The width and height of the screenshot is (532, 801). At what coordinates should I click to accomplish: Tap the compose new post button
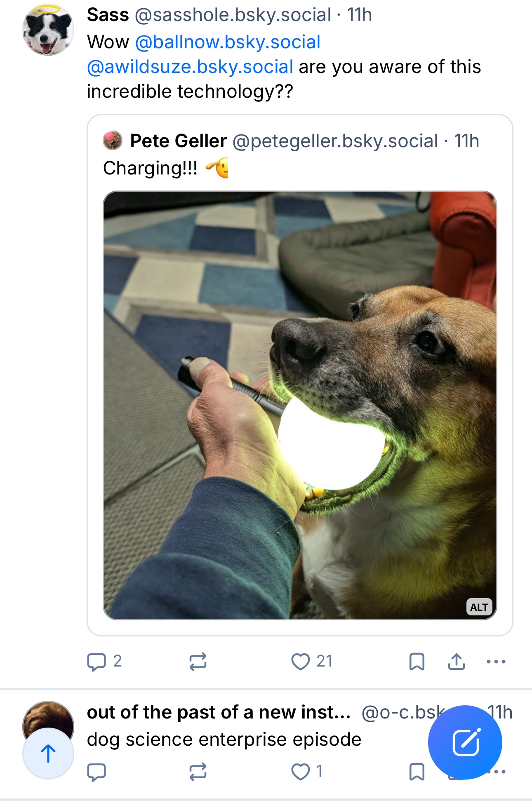click(465, 742)
